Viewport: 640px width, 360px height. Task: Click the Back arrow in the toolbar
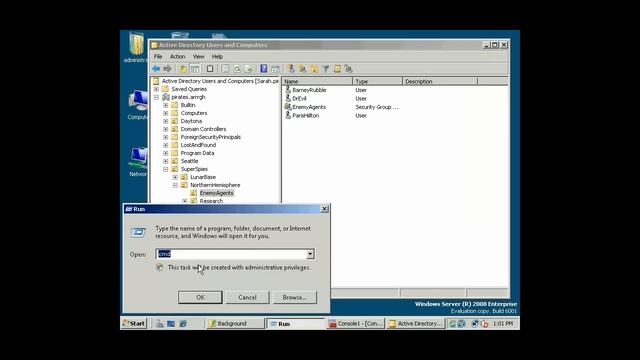coord(156,69)
